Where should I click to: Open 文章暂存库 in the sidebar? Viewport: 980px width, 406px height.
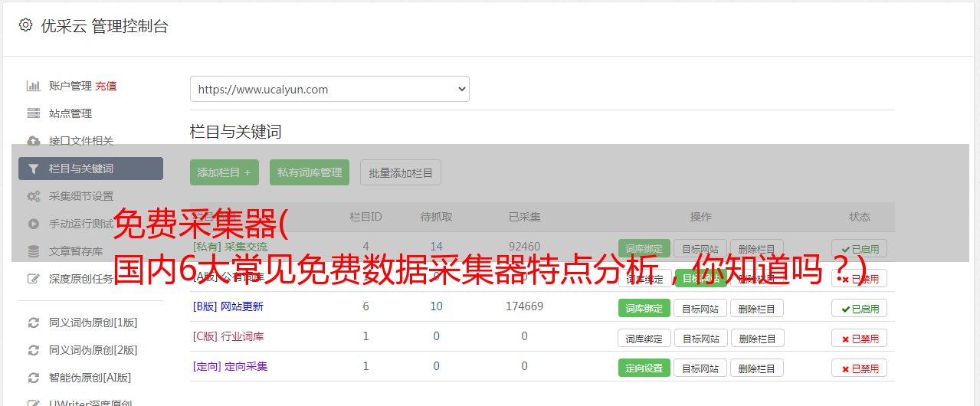click(76, 251)
